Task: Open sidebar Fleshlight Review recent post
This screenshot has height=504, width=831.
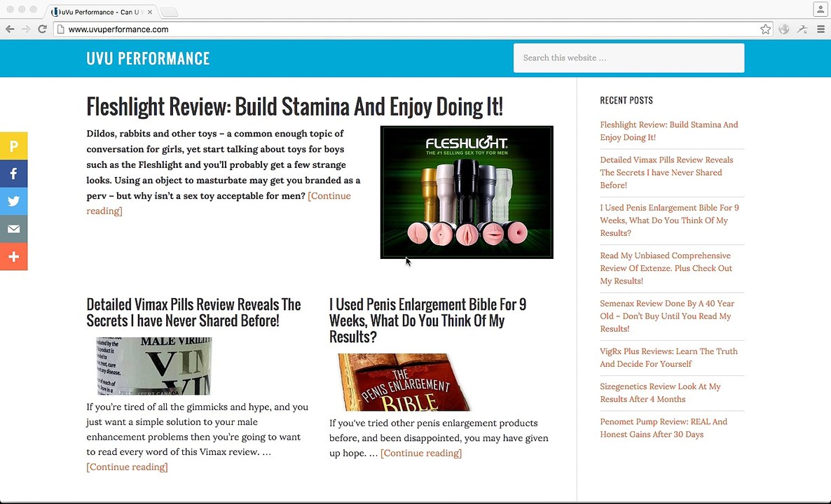Action: pyautogui.click(x=669, y=131)
